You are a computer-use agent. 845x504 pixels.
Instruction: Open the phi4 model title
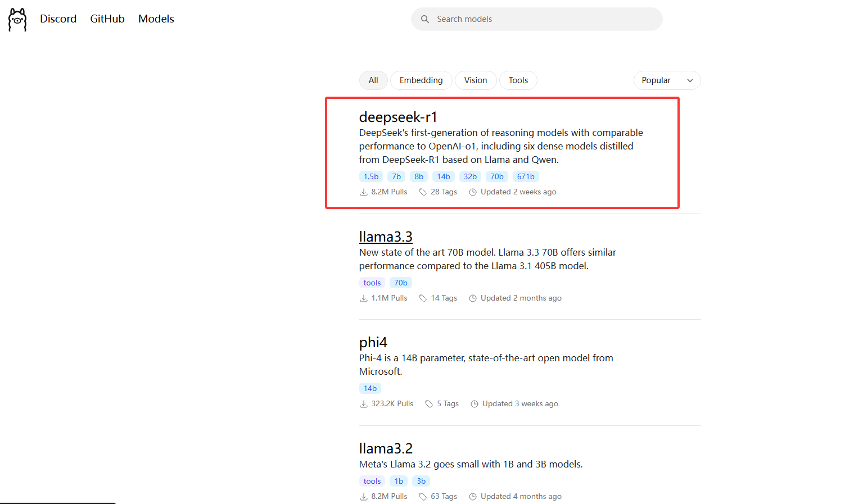pyautogui.click(x=373, y=342)
